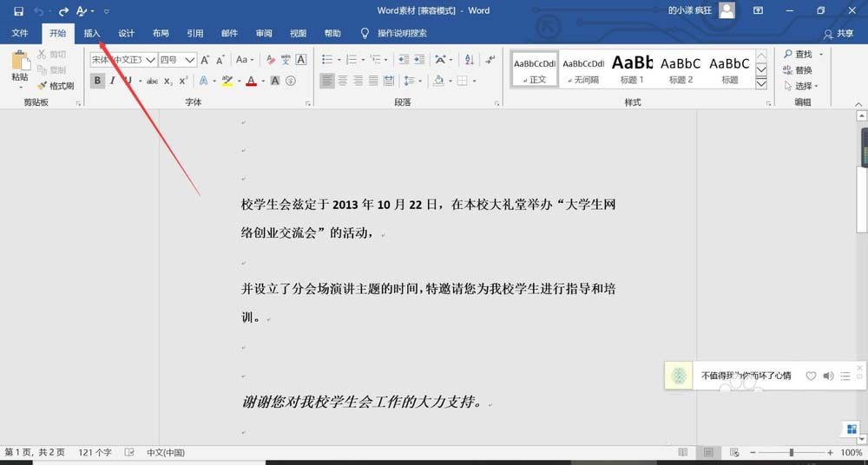Click the zoom slider handle in status bar
This screenshot has height=465, width=868.
(x=791, y=453)
